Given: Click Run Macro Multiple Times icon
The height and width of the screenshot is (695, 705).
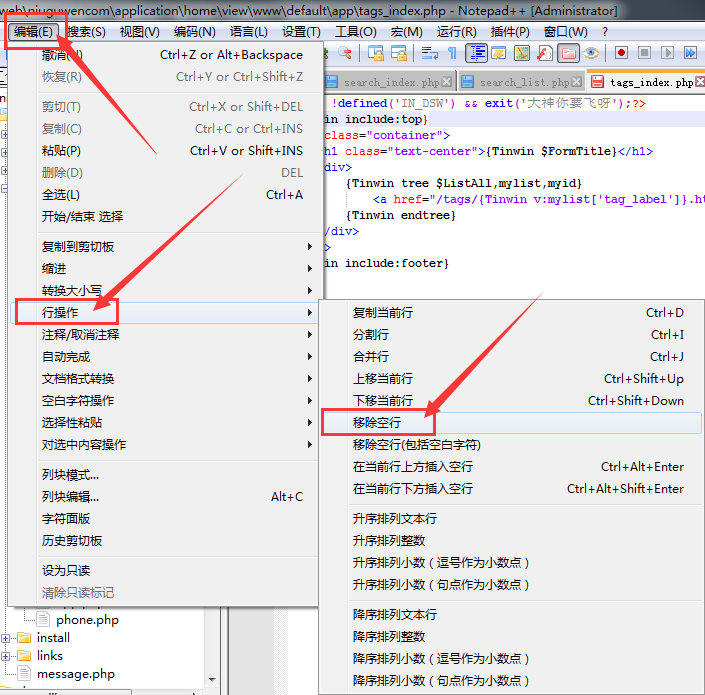Looking at the screenshot, I should [690, 53].
